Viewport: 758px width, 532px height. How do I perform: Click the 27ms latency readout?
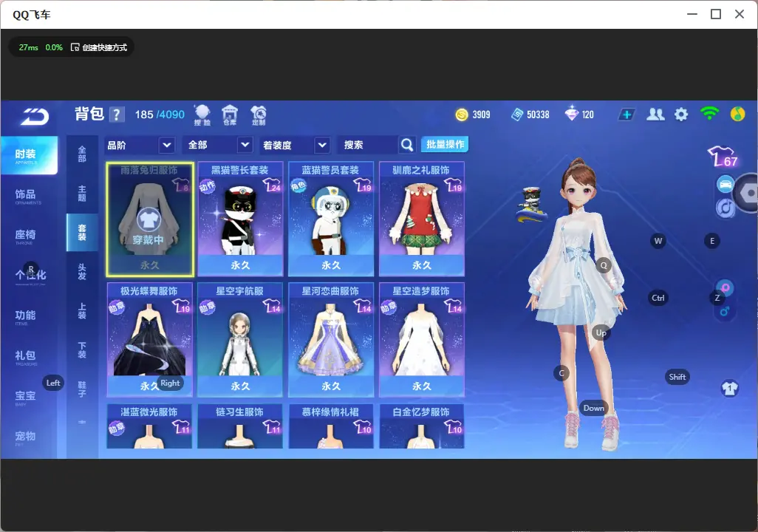29,47
